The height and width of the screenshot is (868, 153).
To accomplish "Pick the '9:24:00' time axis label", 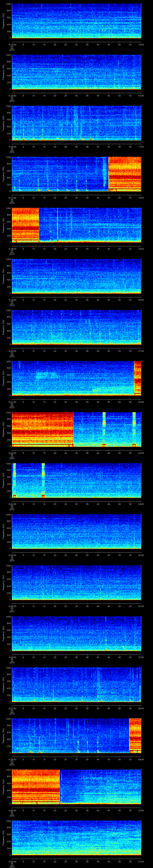I will (x=12, y=555).
